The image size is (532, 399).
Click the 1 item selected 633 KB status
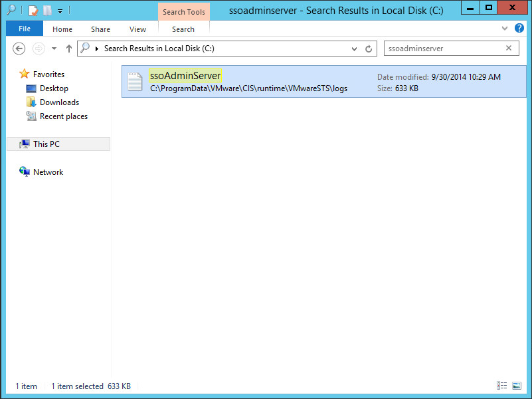pos(91,386)
